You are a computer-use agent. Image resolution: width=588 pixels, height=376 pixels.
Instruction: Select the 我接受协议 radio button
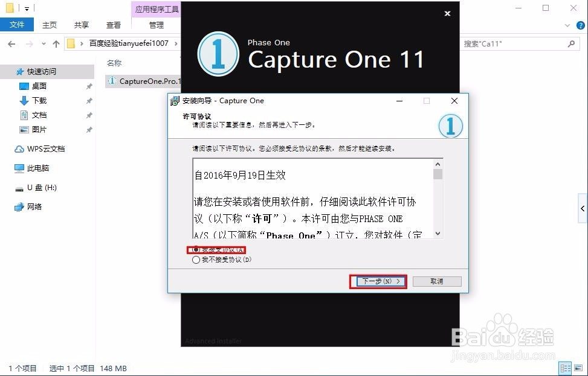pos(195,249)
